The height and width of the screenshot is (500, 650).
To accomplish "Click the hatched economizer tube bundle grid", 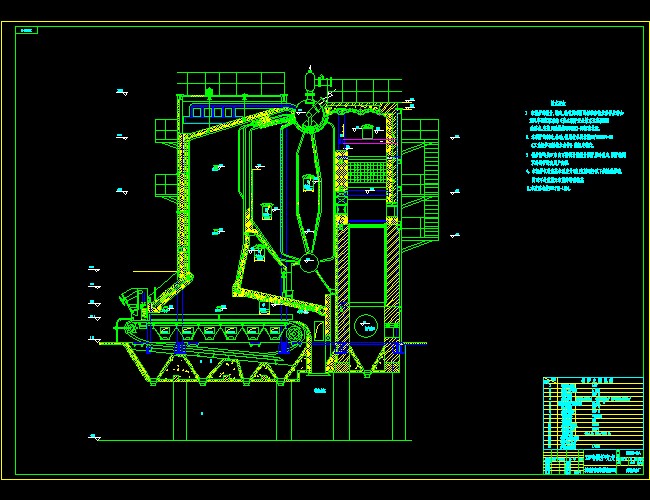I will click(x=367, y=172).
